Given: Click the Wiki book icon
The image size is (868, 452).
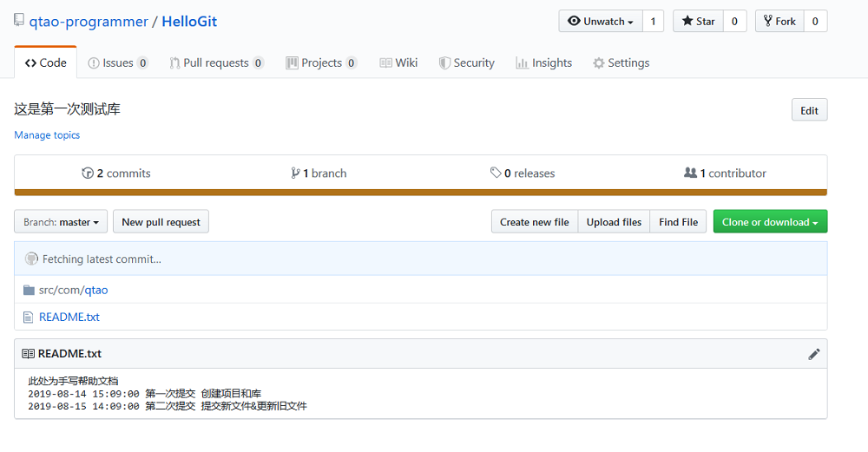Looking at the screenshot, I should click(386, 63).
